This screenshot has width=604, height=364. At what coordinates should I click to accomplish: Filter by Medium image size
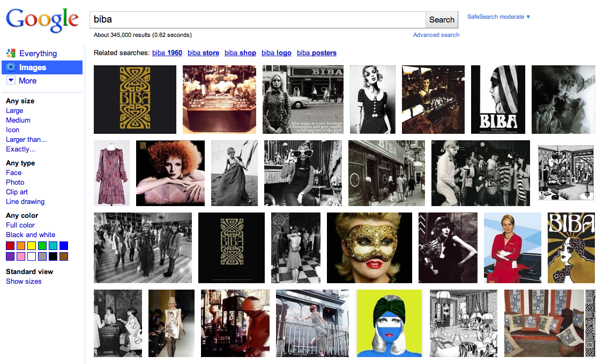[18, 120]
